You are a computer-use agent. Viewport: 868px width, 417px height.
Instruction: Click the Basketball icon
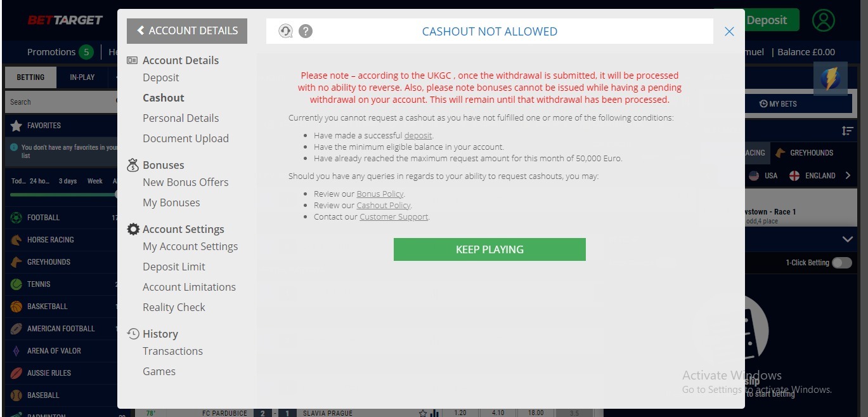(x=16, y=307)
